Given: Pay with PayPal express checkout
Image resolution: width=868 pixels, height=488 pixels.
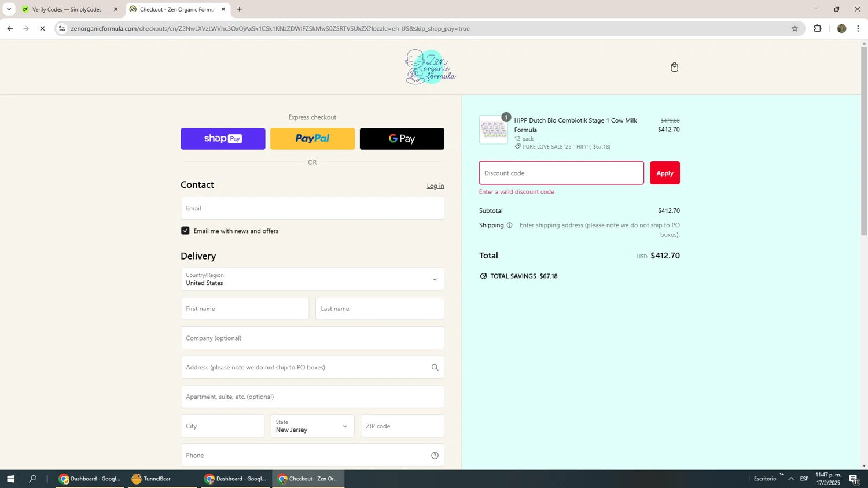Looking at the screenshot, I should (x=312, y=139).
